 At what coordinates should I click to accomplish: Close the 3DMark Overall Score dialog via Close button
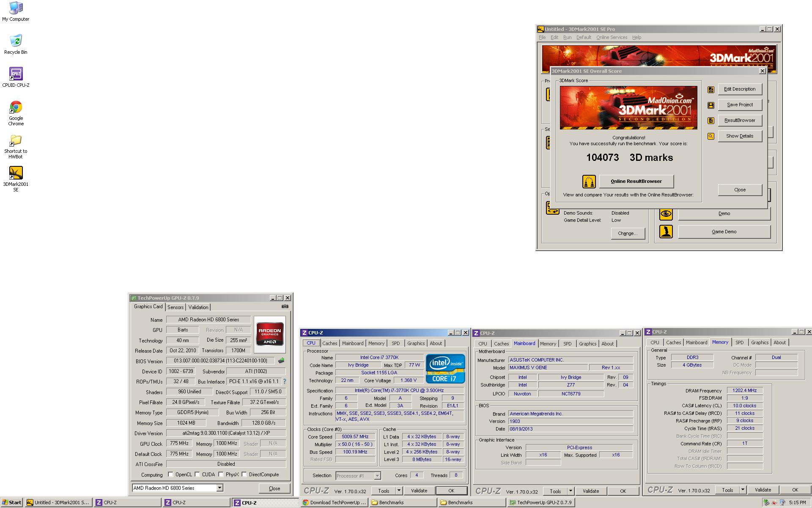point(740,190)
